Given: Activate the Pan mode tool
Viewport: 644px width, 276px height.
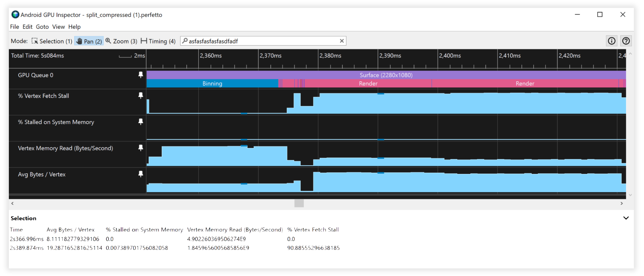Looking at the screenshot, I should (89, 41).
